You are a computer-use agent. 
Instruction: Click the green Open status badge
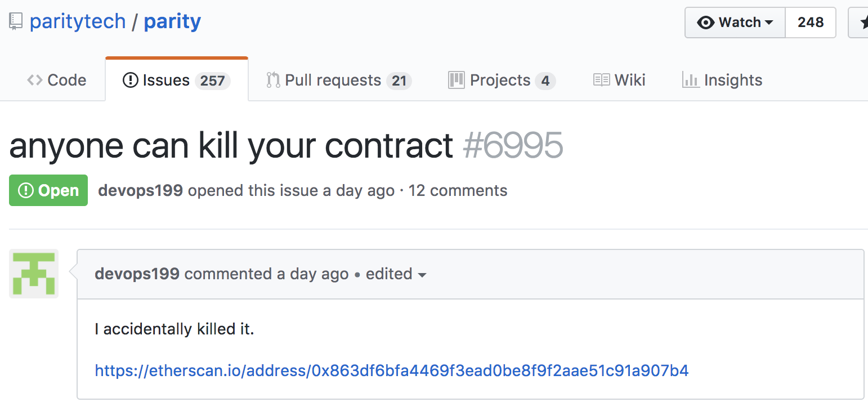tap(48, 190)
